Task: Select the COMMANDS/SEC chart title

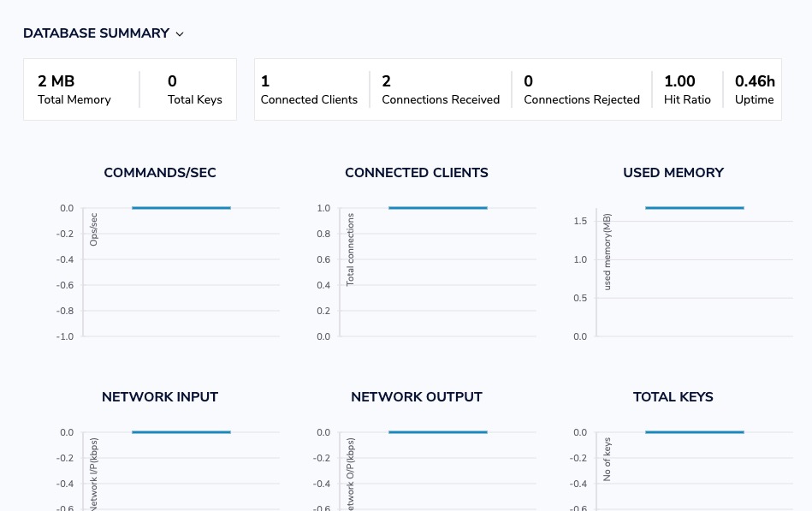Action: [x=159, y=173]
